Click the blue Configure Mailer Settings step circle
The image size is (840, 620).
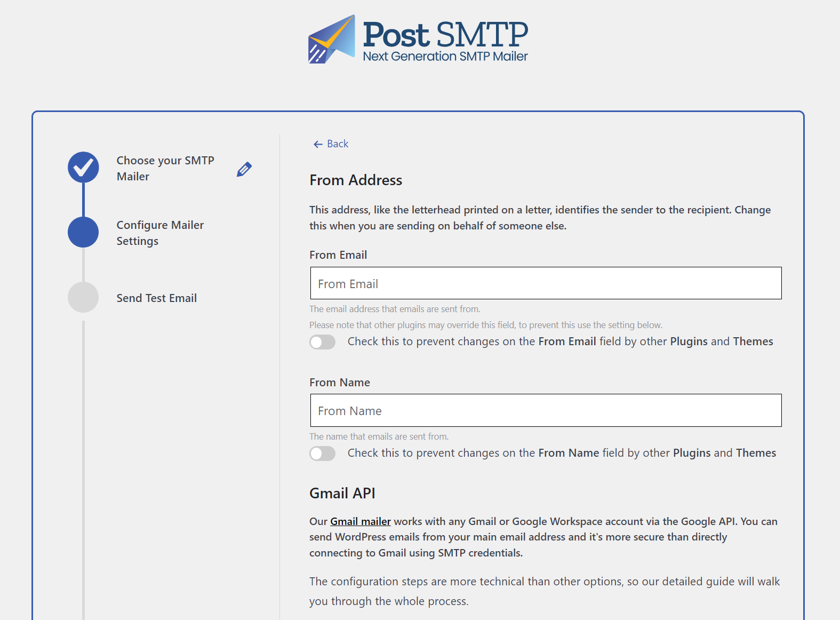click(83, 232)
